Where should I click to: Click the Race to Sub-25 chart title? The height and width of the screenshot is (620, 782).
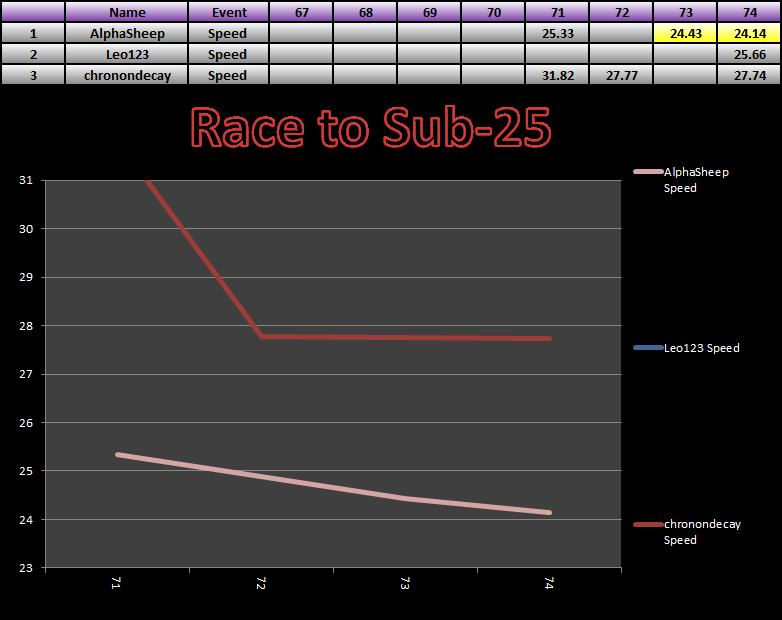click(x=371, y=127)
